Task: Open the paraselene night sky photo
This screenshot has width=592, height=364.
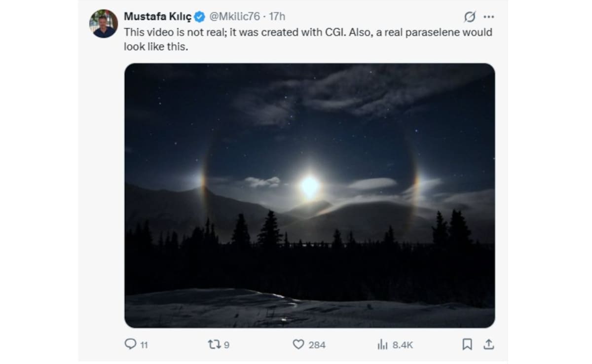Action: (x=309, y=195)
